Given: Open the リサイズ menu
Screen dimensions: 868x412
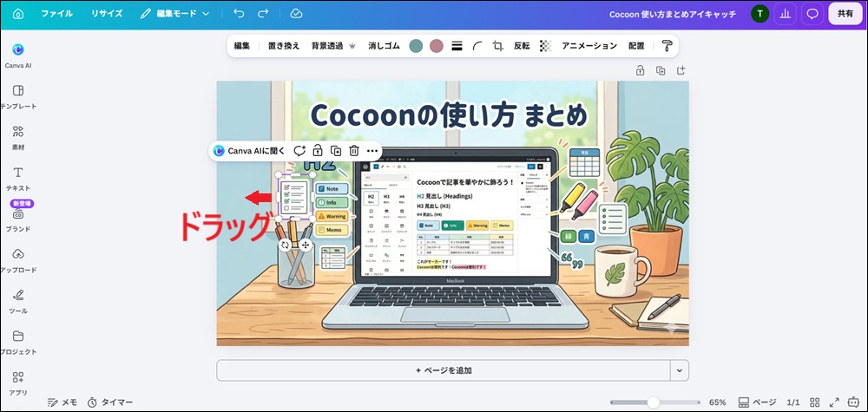Looking at the screenshot, I should 107,14.
